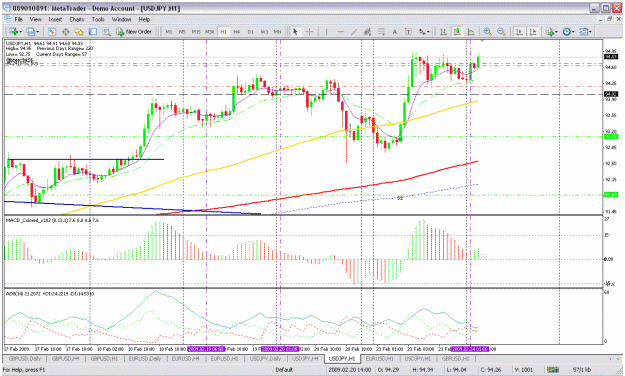
Task: Open the Insert menu
Action: 55,19
